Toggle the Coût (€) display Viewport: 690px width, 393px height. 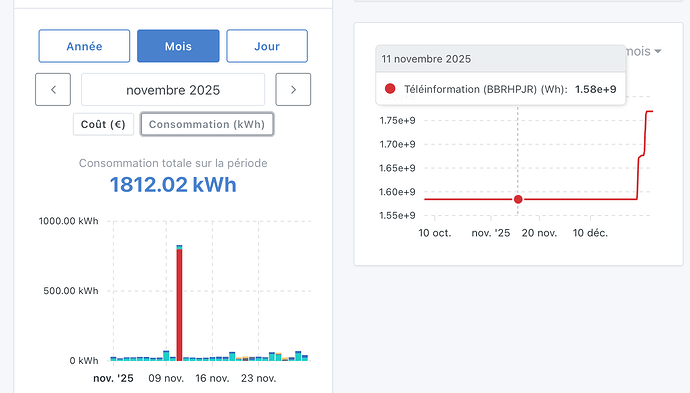(103, 124)
